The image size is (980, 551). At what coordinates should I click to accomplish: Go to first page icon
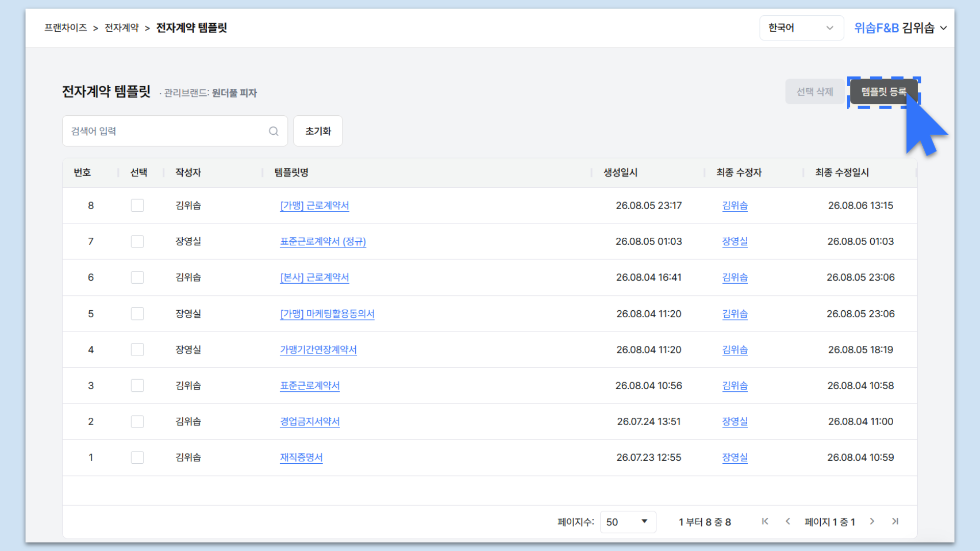(x=765, y=521)
